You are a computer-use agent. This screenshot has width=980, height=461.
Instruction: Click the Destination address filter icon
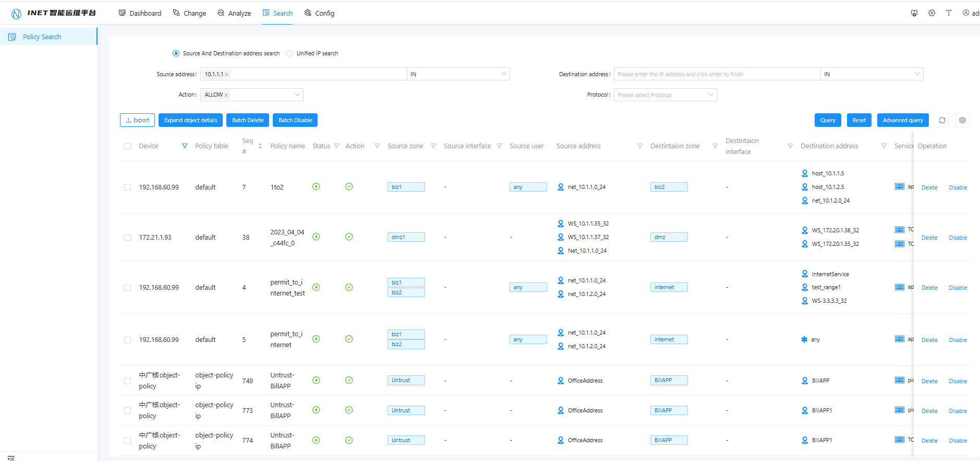pos(884,146)
